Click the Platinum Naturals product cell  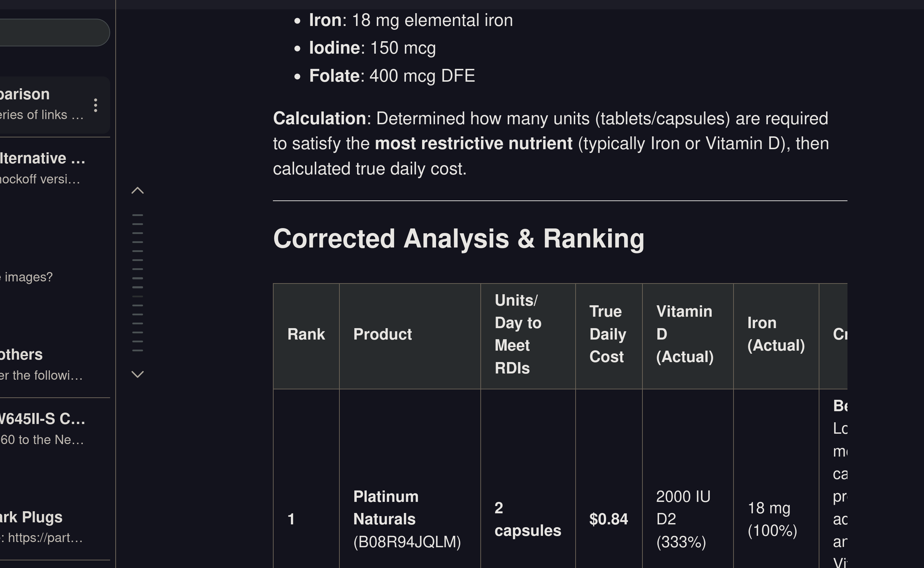(x=407, y=519)
